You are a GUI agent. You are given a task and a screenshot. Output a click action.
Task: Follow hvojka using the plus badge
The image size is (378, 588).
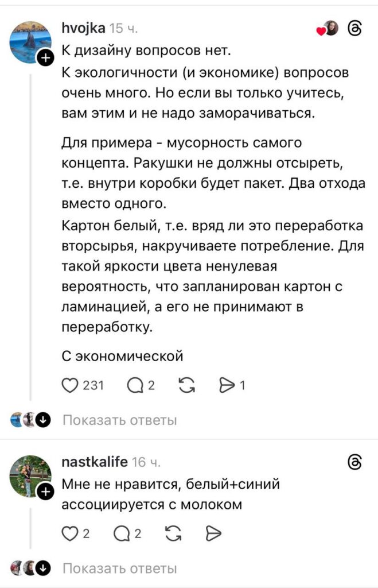[45, 57]
